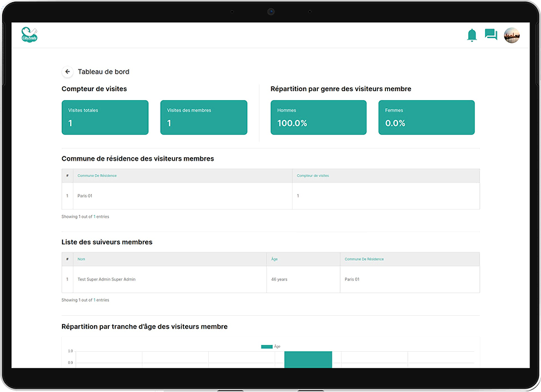The height and width of the screenshot is (392, 541).
Task: Click Répartition par tranche d'âge heading
Action: 144,327
